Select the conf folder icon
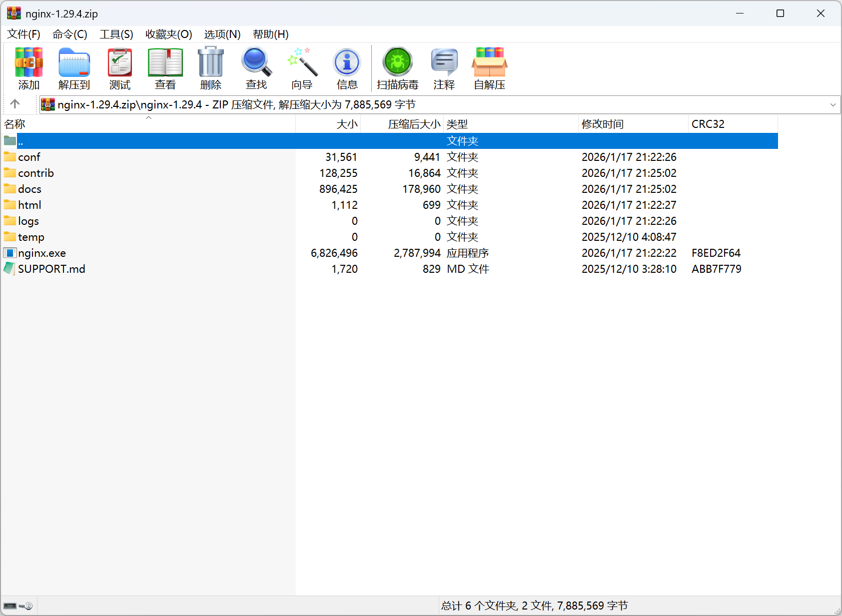 (x=10, y=157)
